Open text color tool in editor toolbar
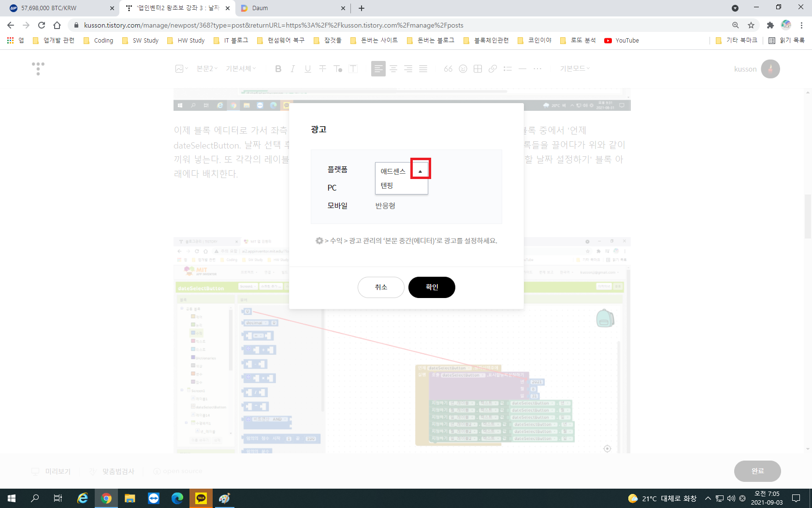 click(x=338, y=69)
